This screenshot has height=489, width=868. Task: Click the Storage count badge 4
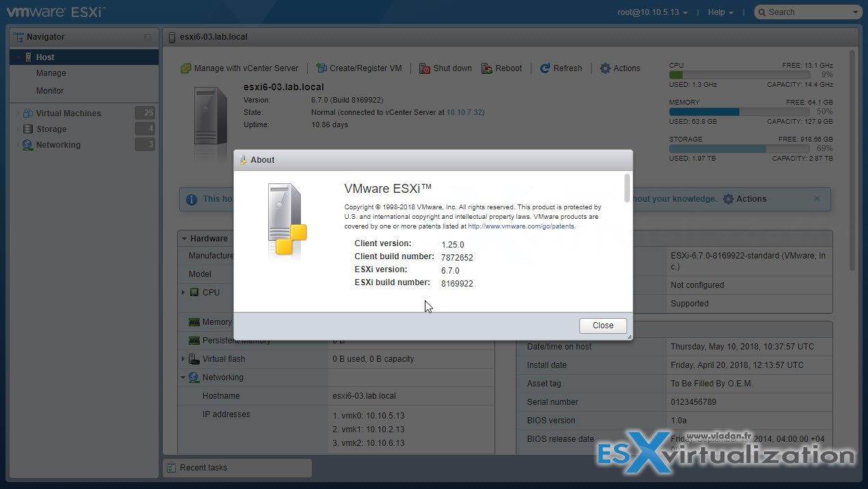pos(145,129)
